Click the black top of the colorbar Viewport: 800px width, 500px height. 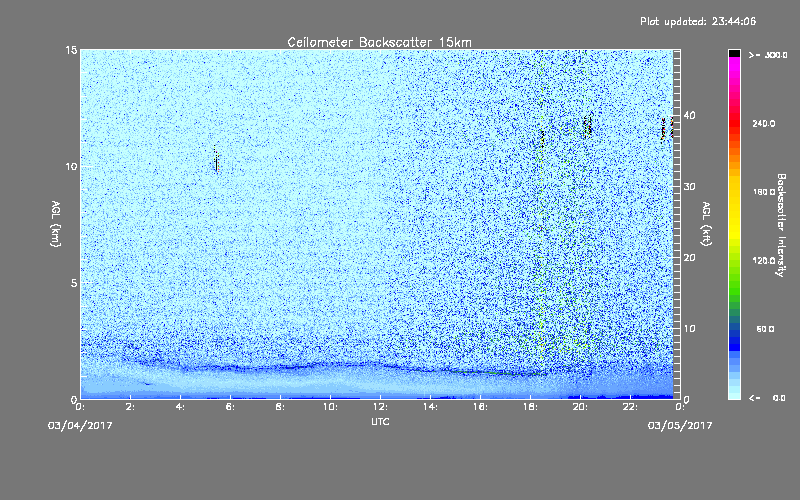click(x=734, y=53)
